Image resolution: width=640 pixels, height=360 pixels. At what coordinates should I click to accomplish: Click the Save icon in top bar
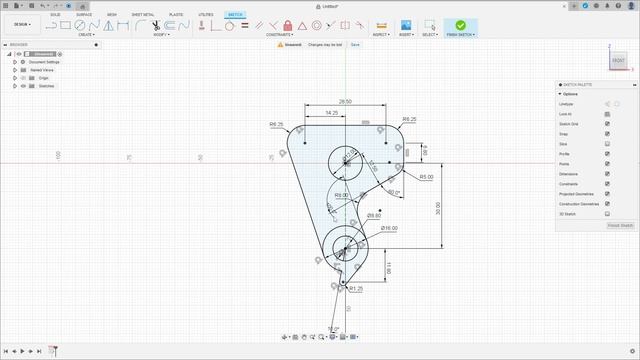(31, 6)
